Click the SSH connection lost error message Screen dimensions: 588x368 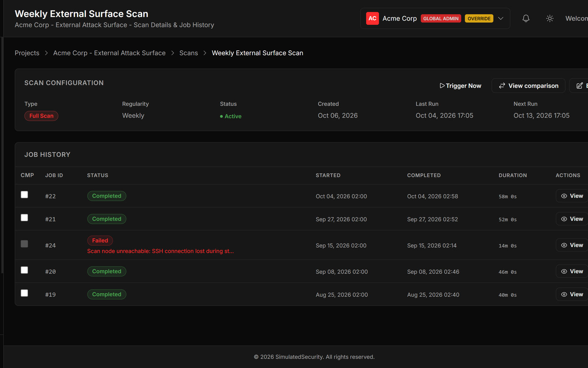(x=160, y=251)
